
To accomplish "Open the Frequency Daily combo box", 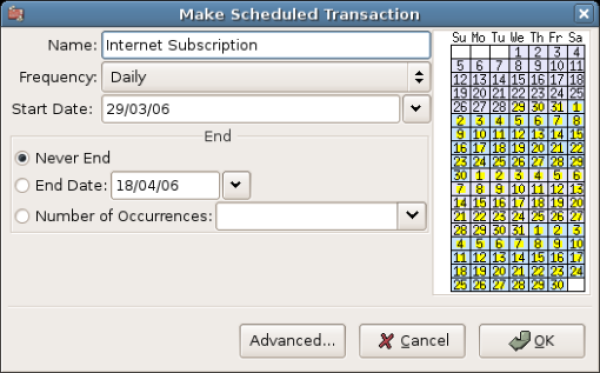I will [x=266, y=77].
